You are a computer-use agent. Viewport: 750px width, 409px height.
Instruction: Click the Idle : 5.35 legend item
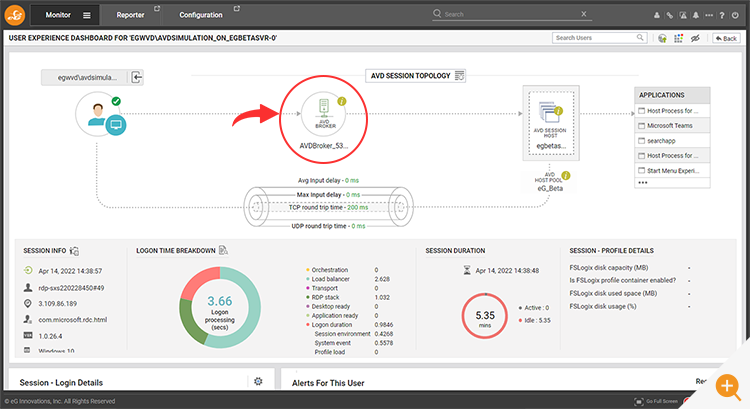[534, 321]
